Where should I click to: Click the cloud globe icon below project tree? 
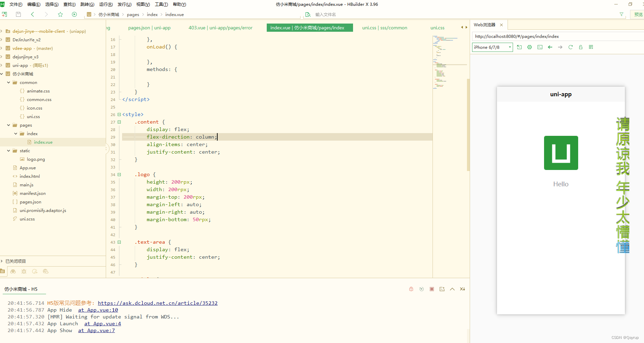tap(46, 271)
